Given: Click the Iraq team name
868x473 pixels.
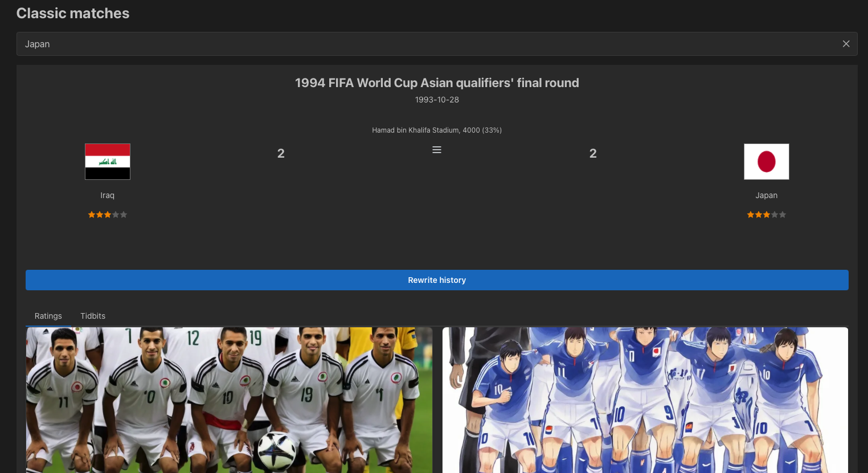Looking at the screenshot, I should 108,195.
